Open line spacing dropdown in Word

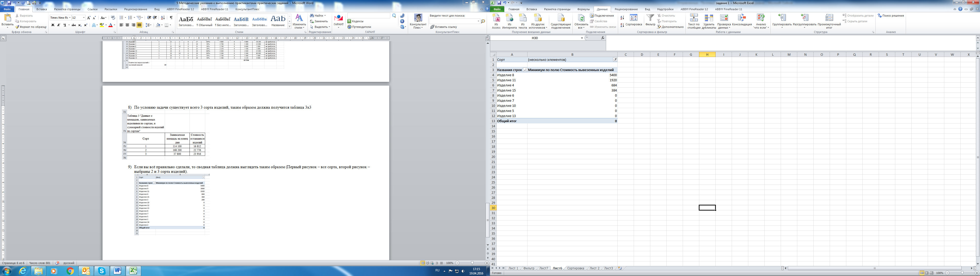(x=148, y=25)
